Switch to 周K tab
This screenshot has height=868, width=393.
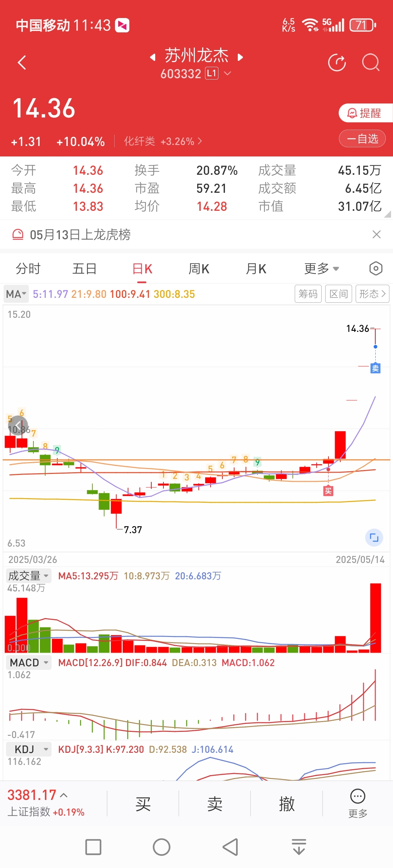pyautogui.click(x=199, y=269)
